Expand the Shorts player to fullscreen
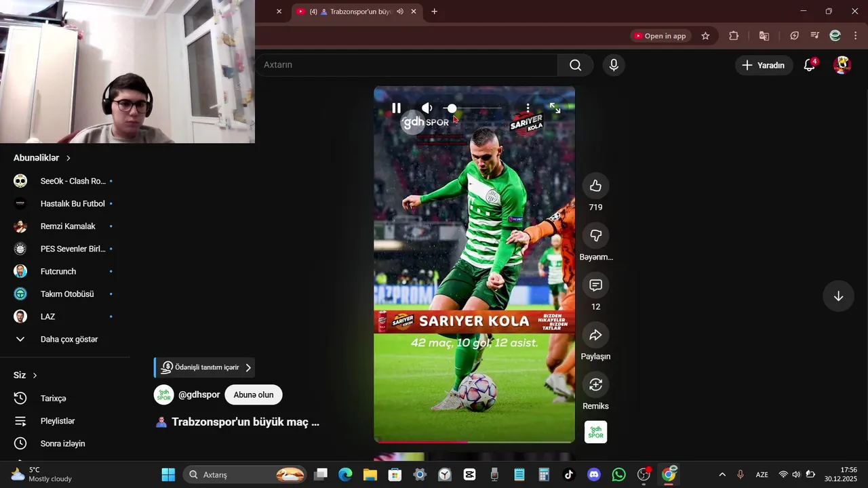The width and height of the screenshot is (868, 488). point(555,108)
